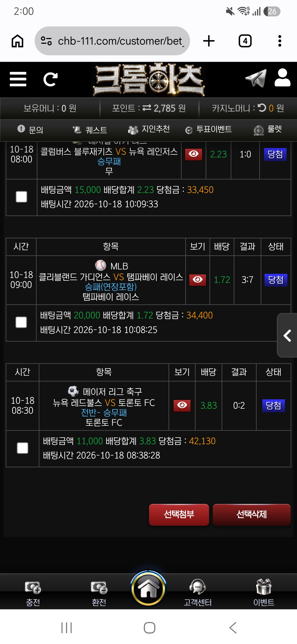297x644 pixels.
Task: Tap the browser home icon
Action: tap(17, 41)
